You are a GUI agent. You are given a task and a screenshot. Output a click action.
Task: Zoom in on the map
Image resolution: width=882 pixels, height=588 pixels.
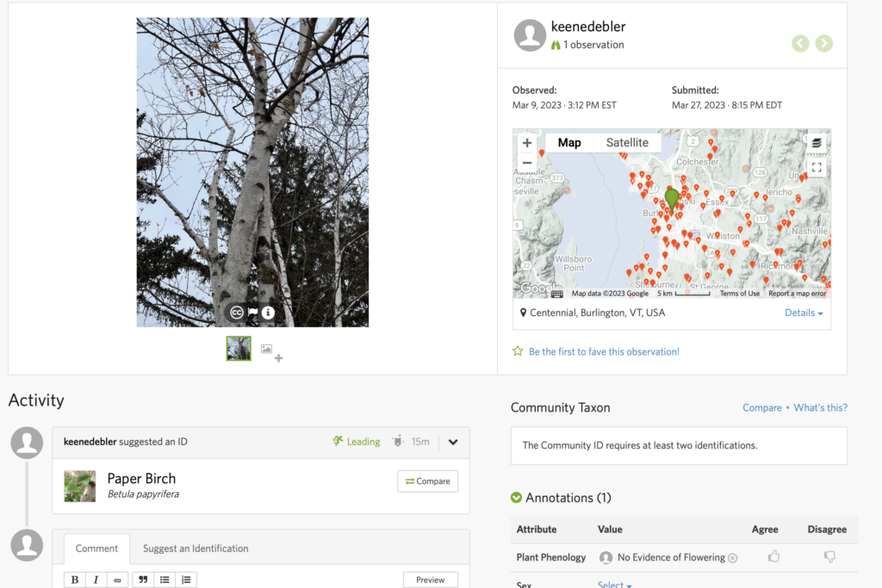pyautogui.click(x=527, y=143)
